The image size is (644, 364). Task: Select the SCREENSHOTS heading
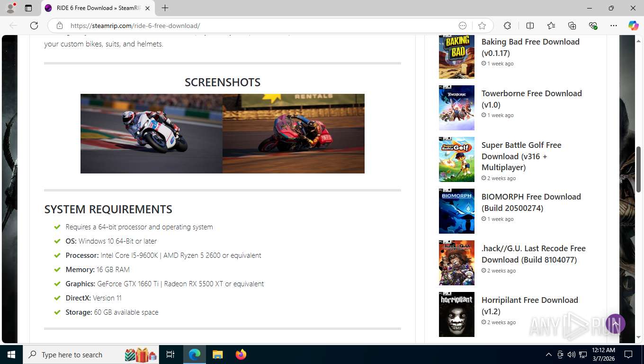[x=223, y=82]
